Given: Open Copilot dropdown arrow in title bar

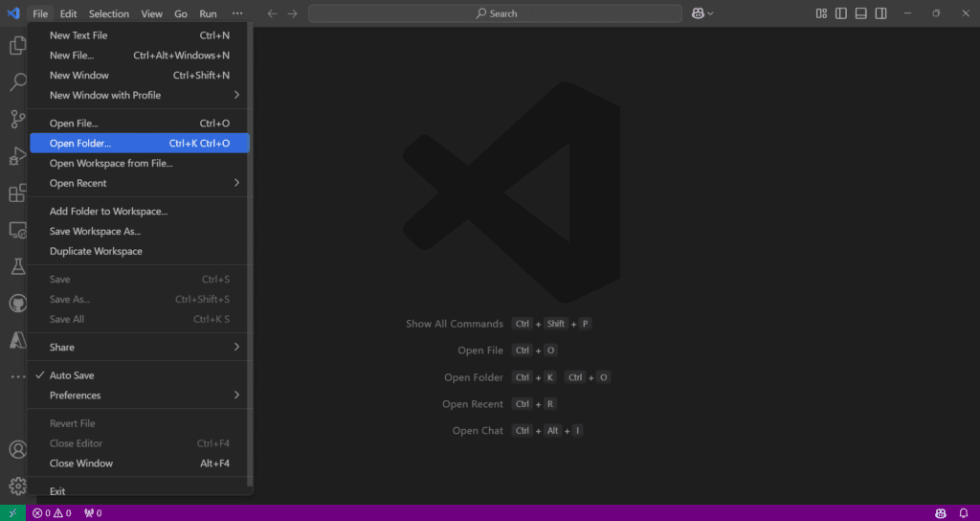Looking at the screenshot, I should coord(711,13).
